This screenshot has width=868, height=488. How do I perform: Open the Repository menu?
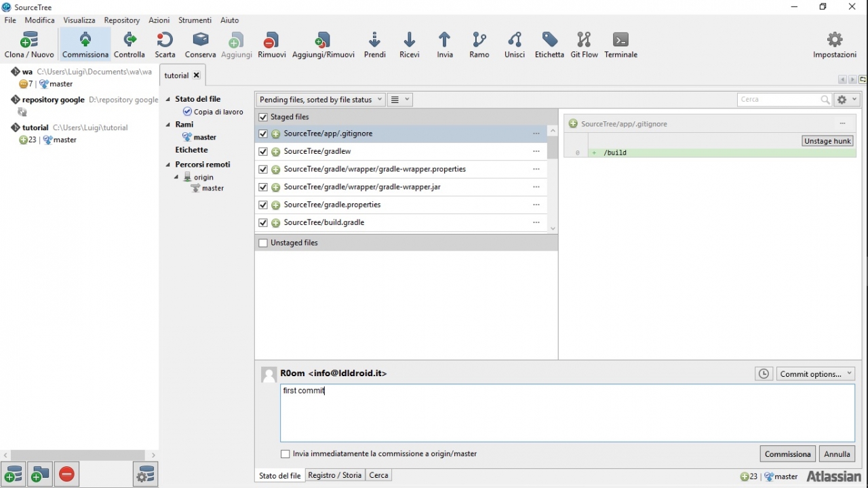pos(122,20)
